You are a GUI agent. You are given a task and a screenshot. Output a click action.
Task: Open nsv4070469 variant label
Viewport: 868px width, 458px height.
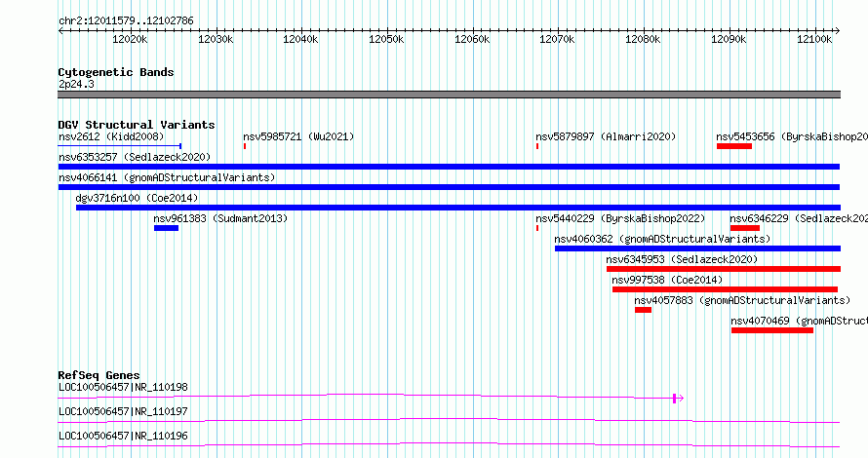tap(800, 321)
